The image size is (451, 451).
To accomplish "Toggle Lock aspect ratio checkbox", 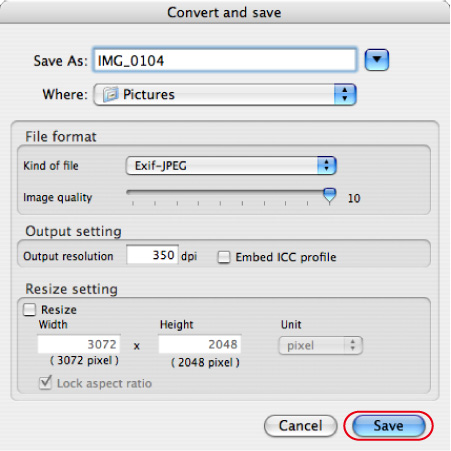I will pyautogui.click(x=45, y=383).
